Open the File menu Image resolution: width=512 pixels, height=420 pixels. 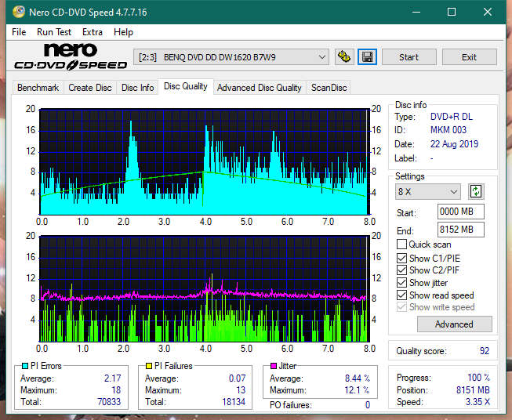coord(19,32)
